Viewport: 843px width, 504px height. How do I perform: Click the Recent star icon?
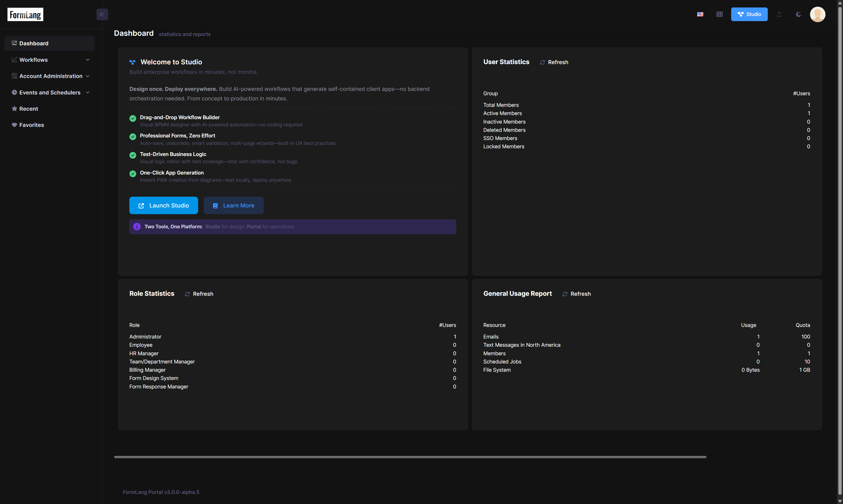click(14, 109)
